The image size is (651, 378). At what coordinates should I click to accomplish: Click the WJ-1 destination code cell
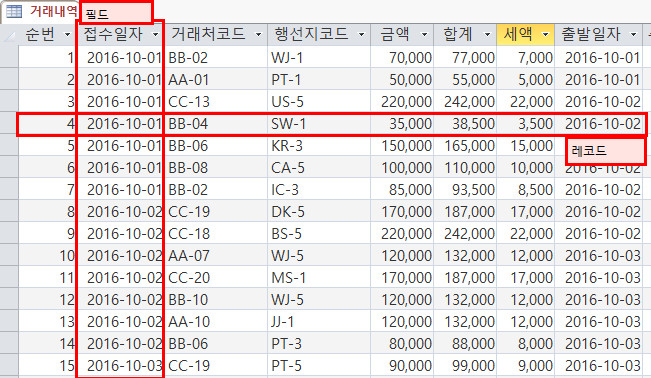coord(319,57)
